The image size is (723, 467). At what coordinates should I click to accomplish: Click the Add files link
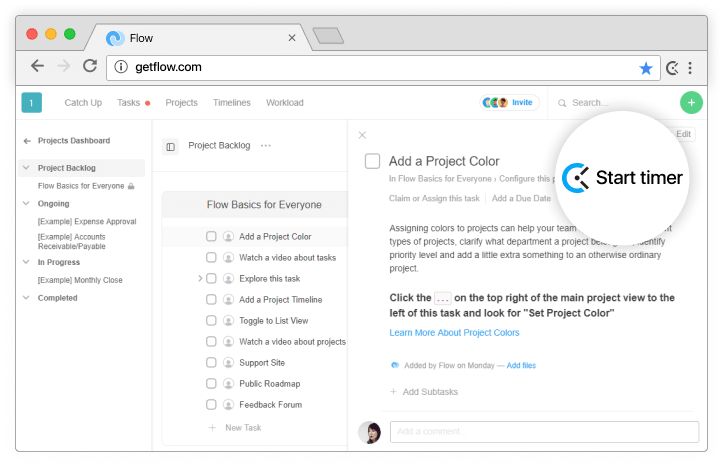[521, 366]
